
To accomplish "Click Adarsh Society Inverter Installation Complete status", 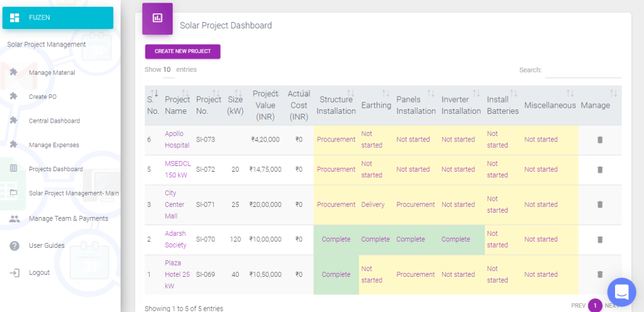I will tap(455, 239).
